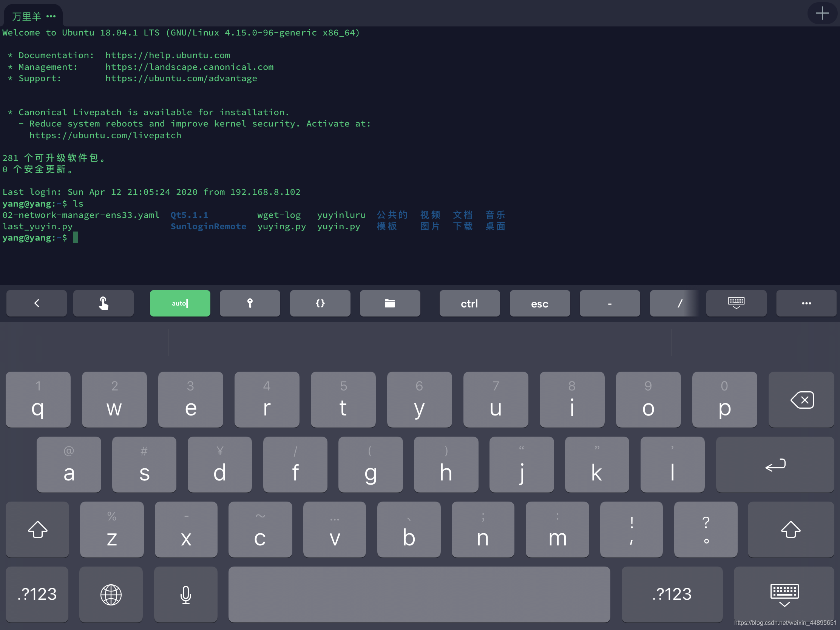The height and width of the screenshot is (630, 840).
Task: Toggle the left shift key
Action: coord(37,530)
